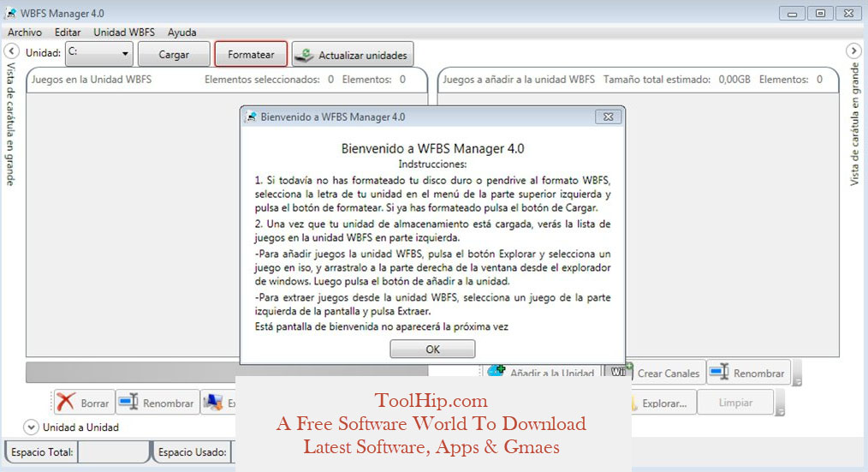Open the overflow arrow beside right Renombrar
The image size is (868, 472).
pyautogui.click(x=797, y=373)
